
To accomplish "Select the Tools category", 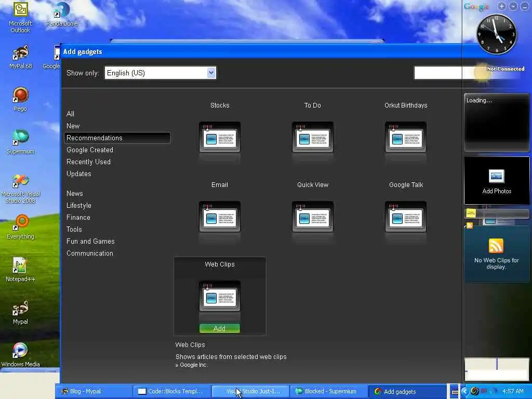I will tap(74, 229).
